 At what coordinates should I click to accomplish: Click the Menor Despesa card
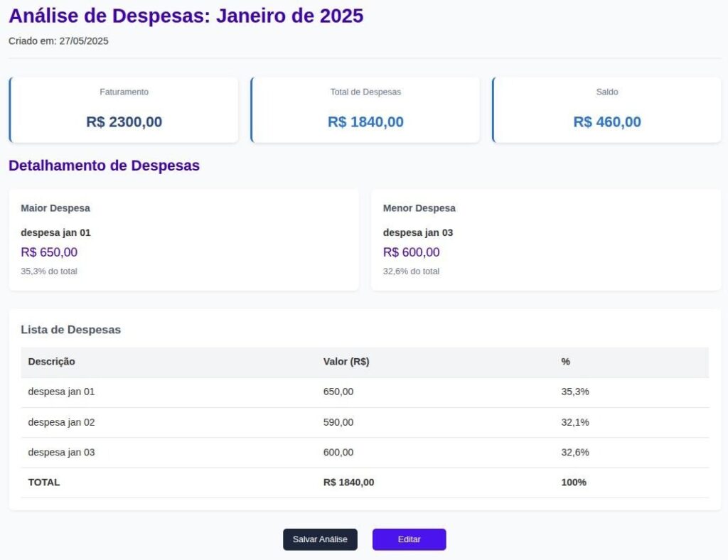[545, 239]
